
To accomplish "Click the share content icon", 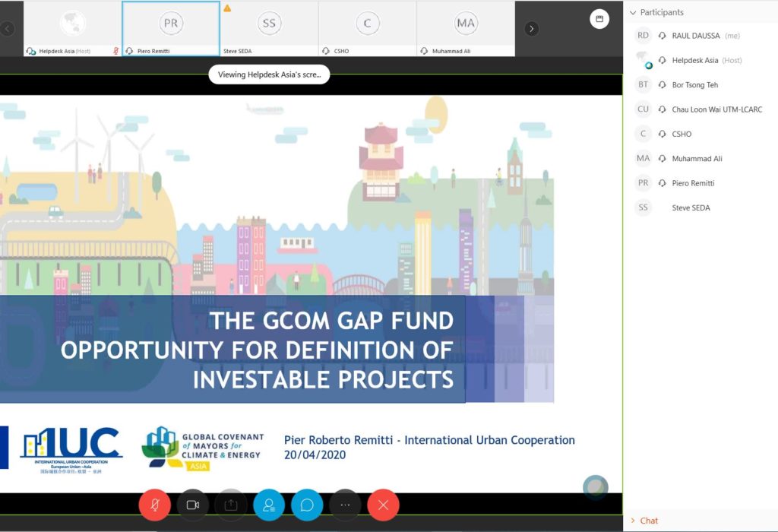I will coord(231,505).
